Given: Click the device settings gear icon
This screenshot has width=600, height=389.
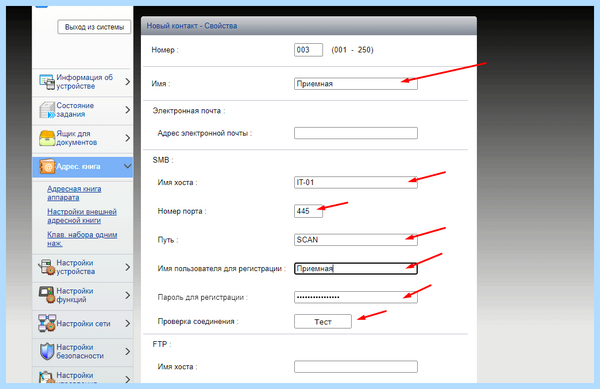Looking at the screenshot, I should click(x=47, y=267).
